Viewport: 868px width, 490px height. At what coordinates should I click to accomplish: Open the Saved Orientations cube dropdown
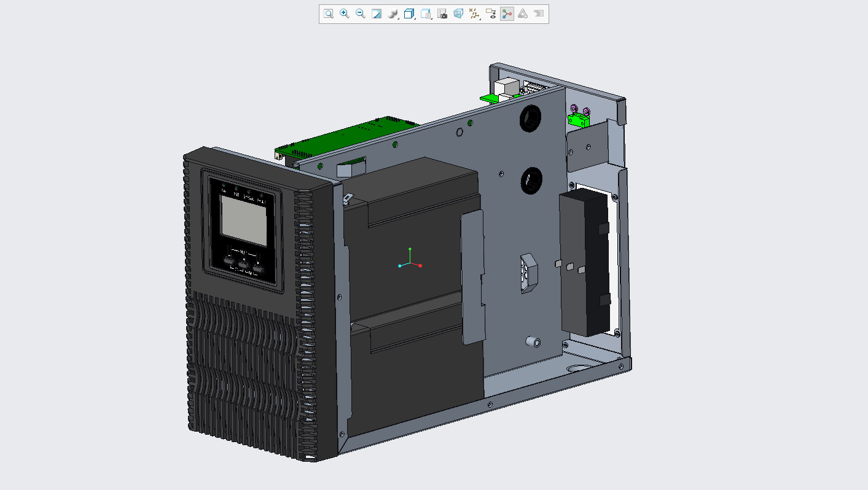410,14
